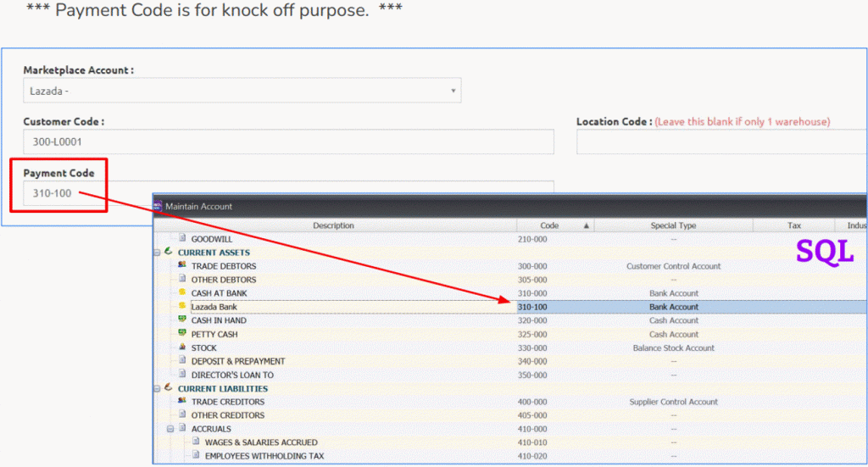Click the Code column sort arrow
Image resolution: width=868 pixels, height=467 pixels.
point(586,225)
